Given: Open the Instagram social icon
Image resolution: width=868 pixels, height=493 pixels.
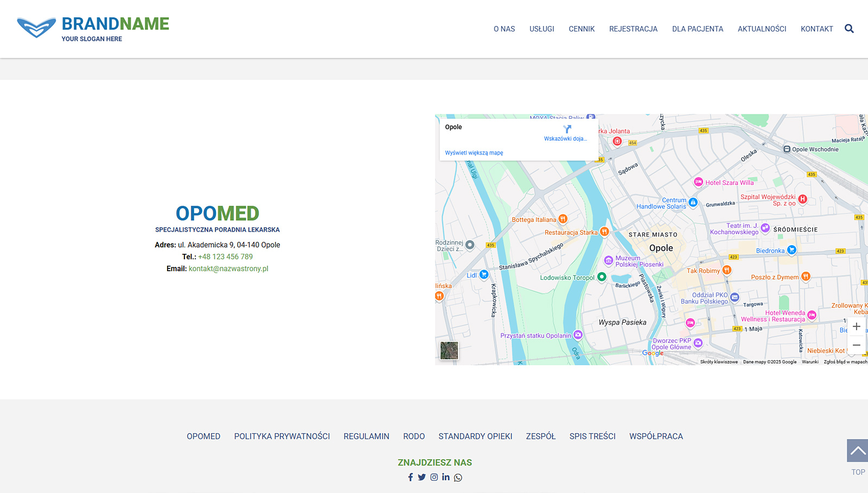Looking at the screenshot, I should pyautogui.click(x=434, y=477).
